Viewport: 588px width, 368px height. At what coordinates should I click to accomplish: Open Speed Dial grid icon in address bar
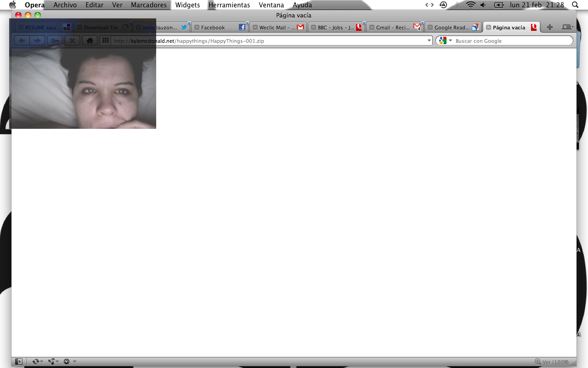click(x=105, y=40)
